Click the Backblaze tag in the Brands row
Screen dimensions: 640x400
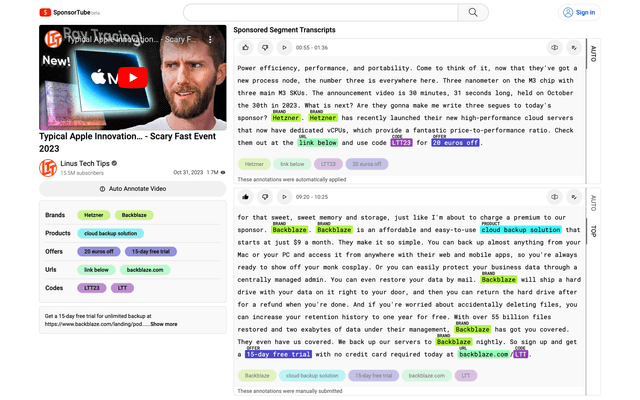[134, 215]
